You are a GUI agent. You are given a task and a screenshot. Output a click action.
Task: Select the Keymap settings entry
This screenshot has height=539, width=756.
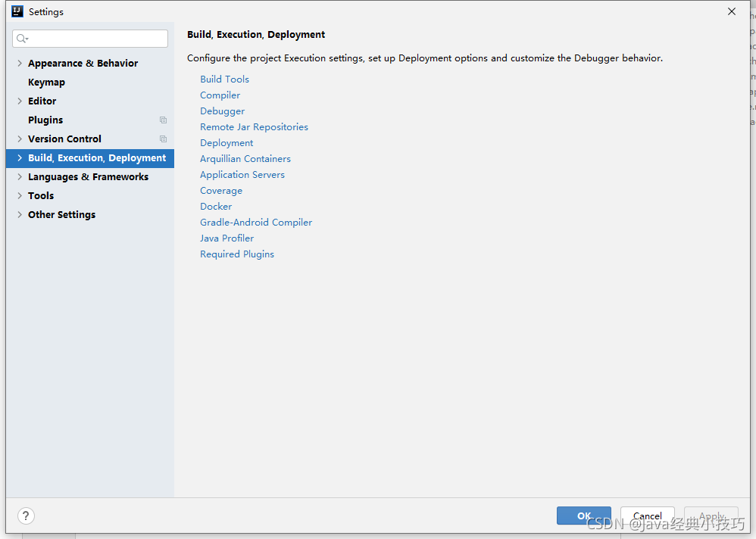[x=46, y=82]
